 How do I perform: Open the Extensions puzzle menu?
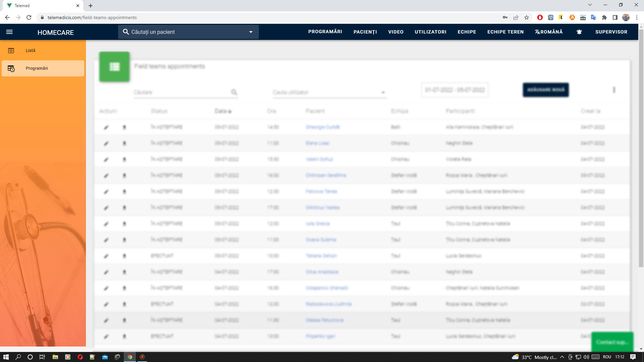[x=604, y=17]
